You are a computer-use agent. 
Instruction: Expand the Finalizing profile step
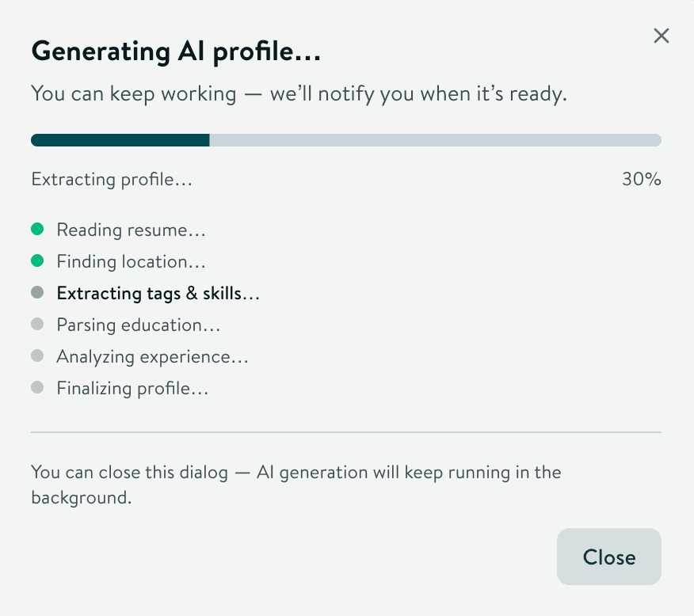coord(132,388)
